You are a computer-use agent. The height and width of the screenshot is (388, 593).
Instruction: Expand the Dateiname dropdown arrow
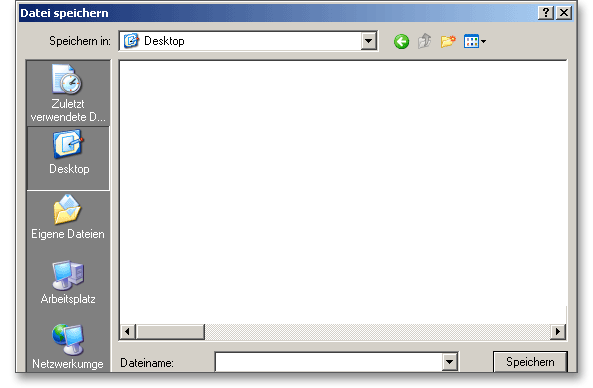coord(449,362)
